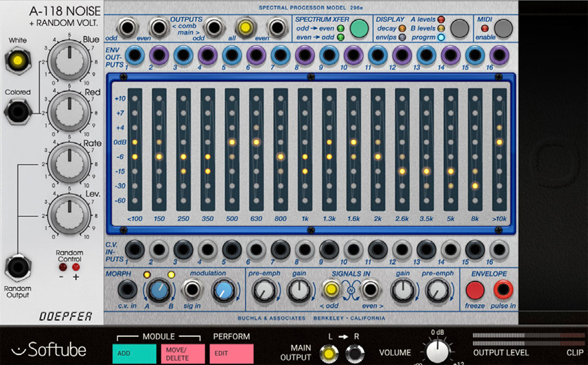Open the Perform EDIT button

coord(231,353)
